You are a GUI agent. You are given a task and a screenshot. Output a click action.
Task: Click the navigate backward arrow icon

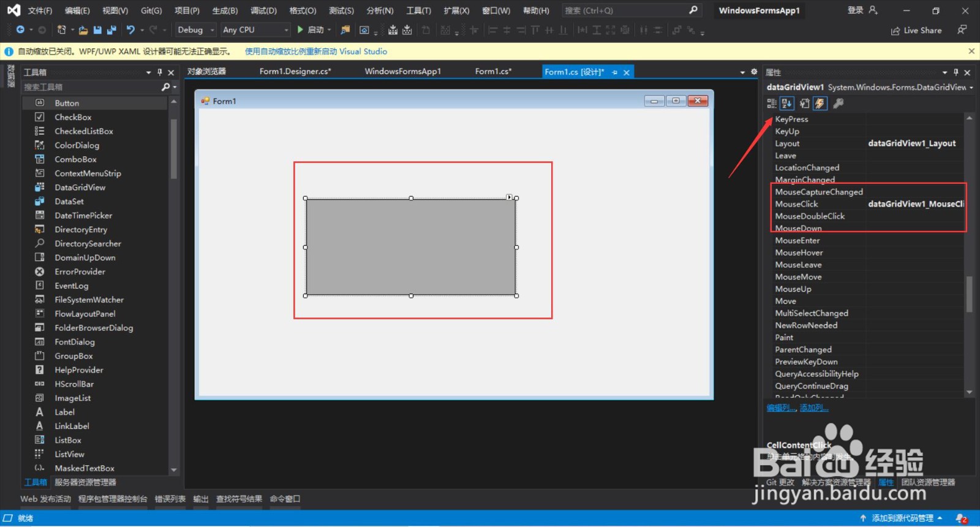tap(20, 29)
